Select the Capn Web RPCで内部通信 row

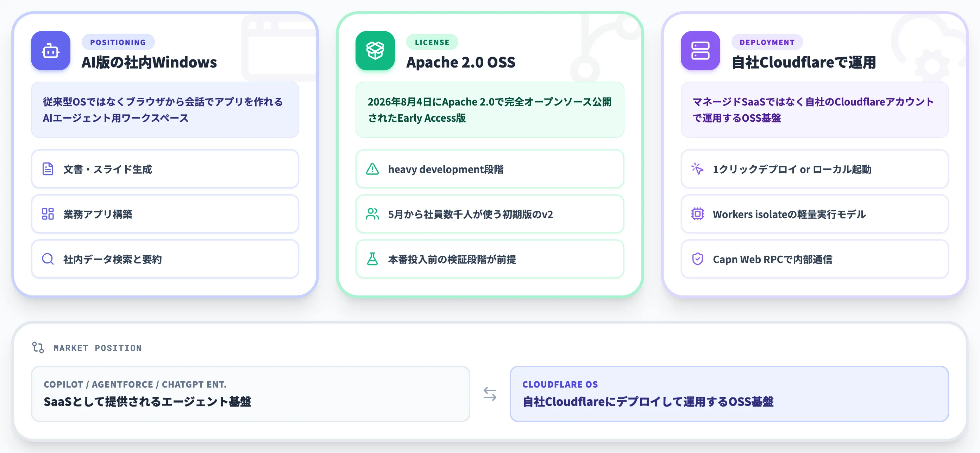point(815,259)
